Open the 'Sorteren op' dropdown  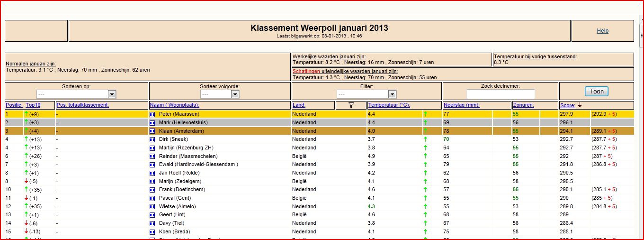point(76,94)
